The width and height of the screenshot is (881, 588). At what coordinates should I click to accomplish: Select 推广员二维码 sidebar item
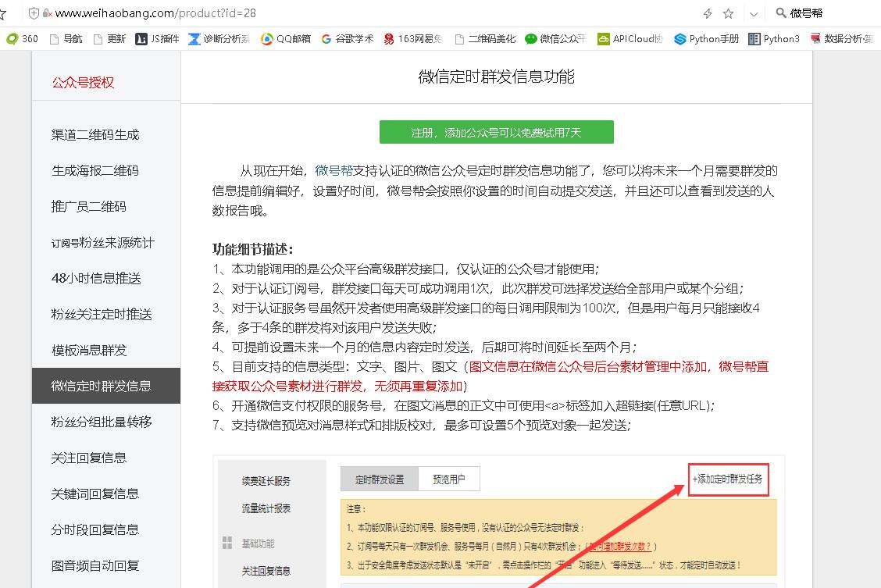pyautogui.click(x=89, y=207)
